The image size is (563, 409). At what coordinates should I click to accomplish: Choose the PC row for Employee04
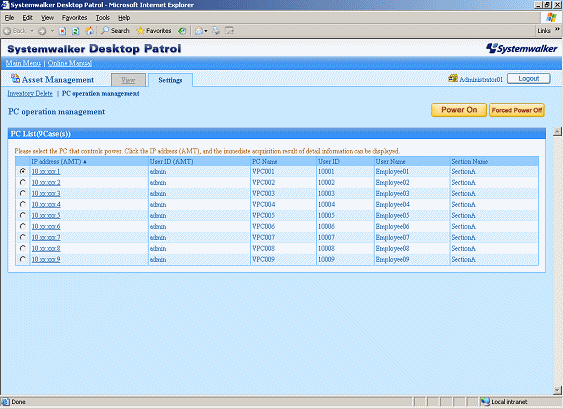click(x=23, y=204)
